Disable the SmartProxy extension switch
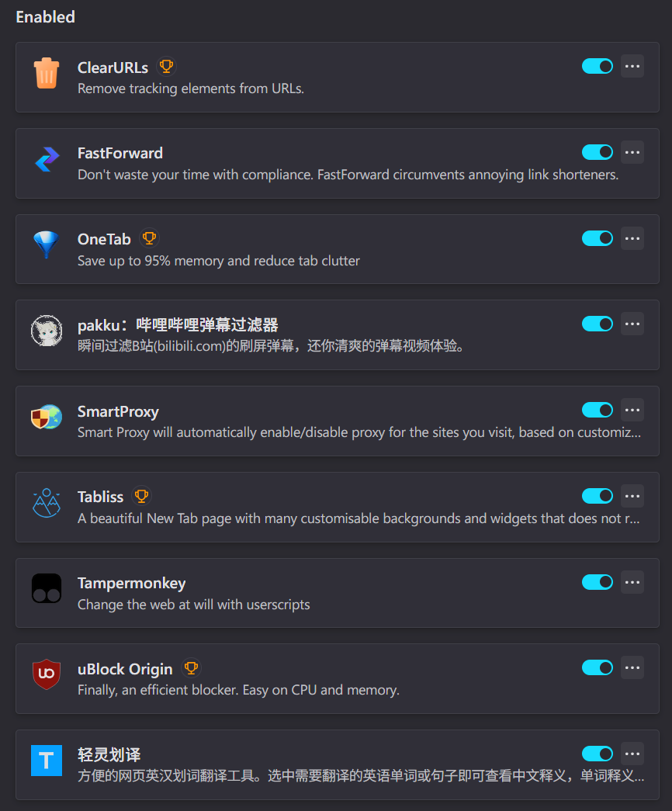This screenshot has height=811, width=672. tap(598, 410)
